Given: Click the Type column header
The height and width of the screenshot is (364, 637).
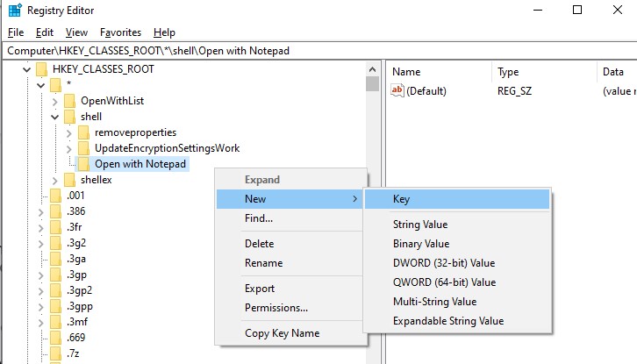Looking at the screenshot, I should click(x=509, y=72).
